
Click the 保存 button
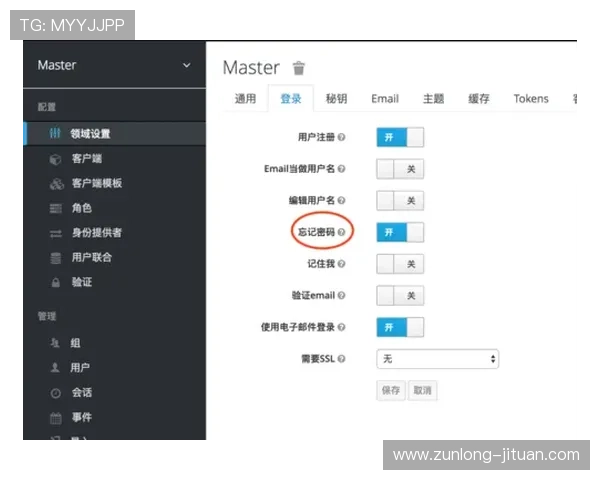pyautogui.click(x=391, y=390)
